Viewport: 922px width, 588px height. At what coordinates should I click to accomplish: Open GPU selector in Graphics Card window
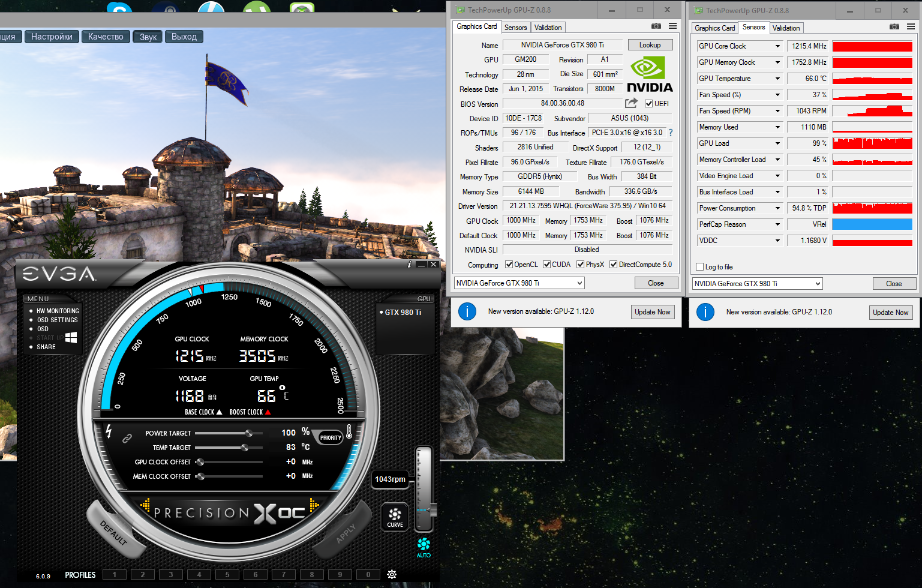click(x=519, y=283)
